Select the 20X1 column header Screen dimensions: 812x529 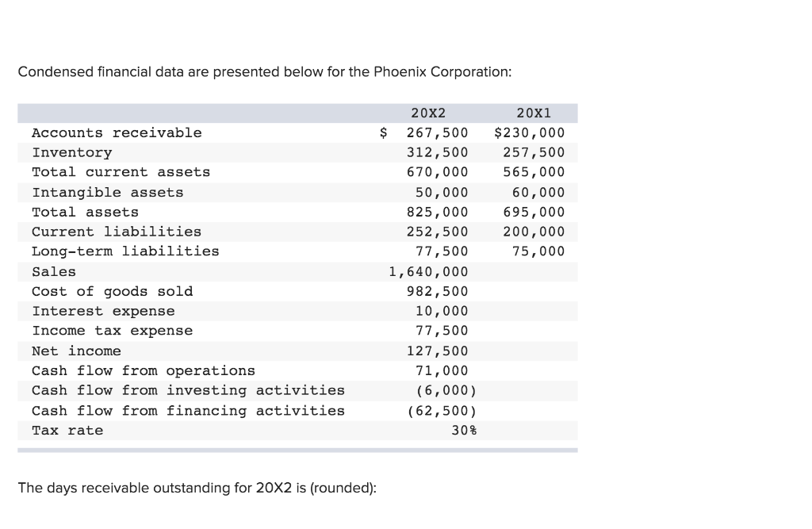coord(535,113)
